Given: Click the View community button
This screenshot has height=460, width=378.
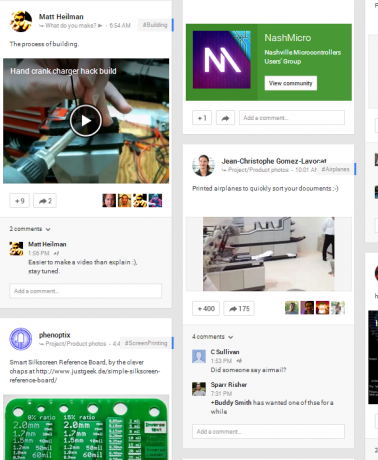Looking at the screenshot, I should (291, 83).
